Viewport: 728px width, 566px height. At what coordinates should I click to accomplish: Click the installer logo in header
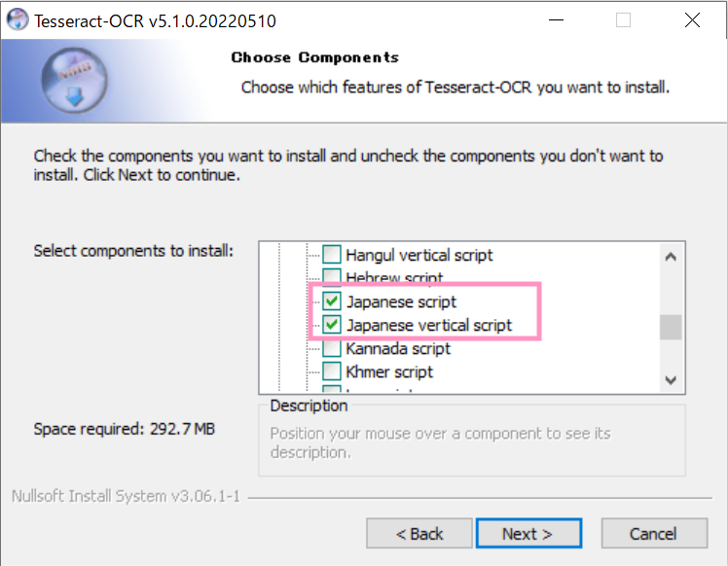[x=74, y=81]
